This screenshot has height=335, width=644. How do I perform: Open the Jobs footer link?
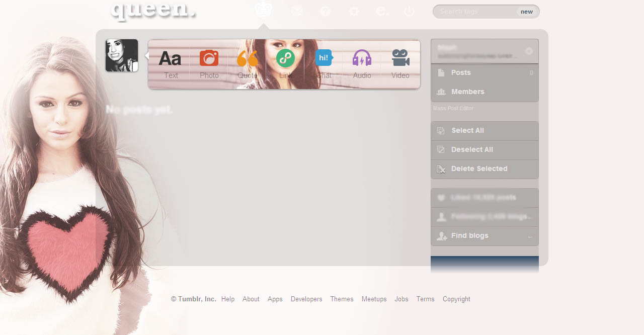(x=401, y=299)
